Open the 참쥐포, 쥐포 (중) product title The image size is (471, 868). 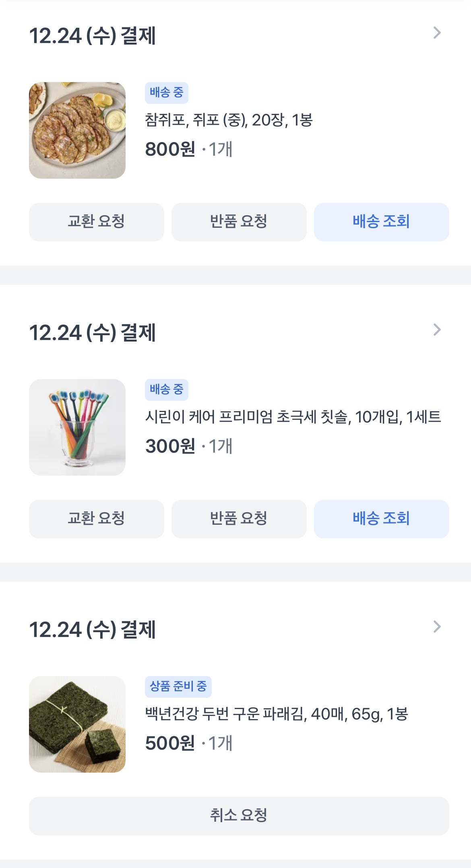(x=229, y=120)
